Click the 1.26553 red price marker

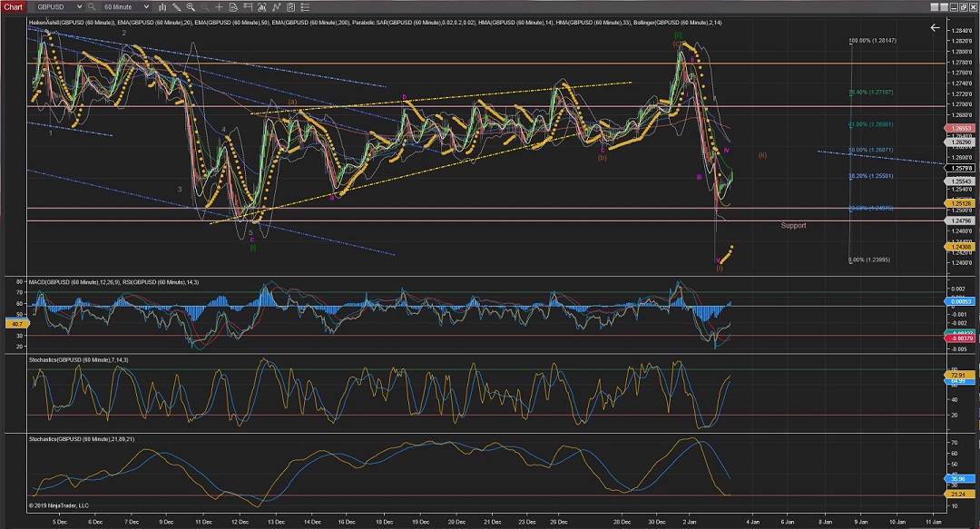(961, 129)
